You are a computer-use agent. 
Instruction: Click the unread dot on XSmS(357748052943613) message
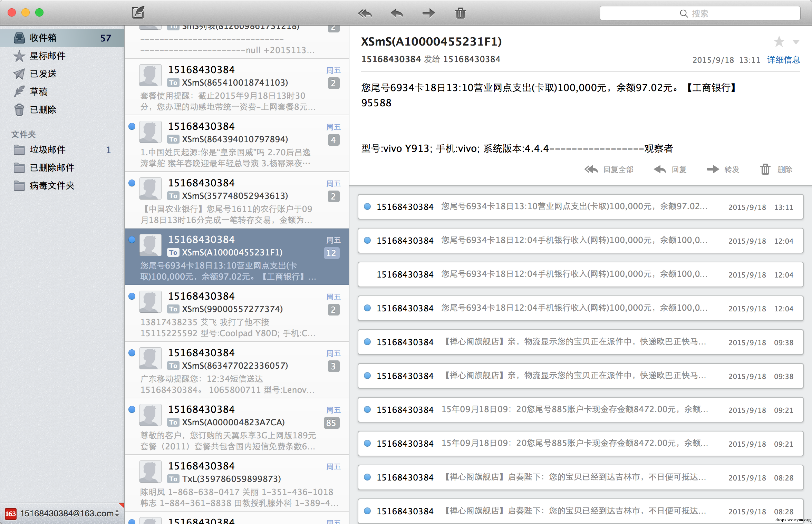coord(132,183)
